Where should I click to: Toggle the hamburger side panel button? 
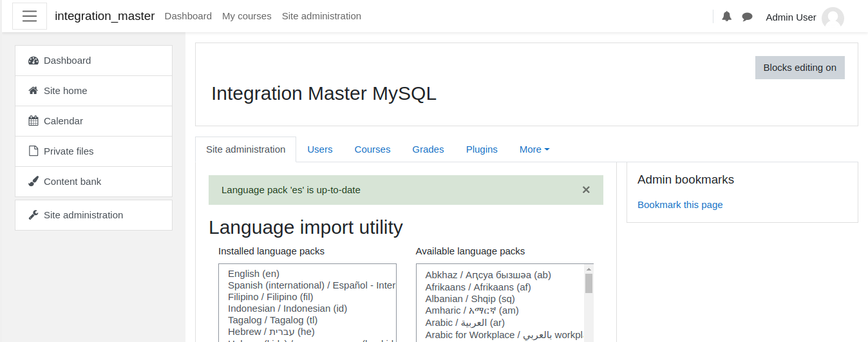click(30, 16)
